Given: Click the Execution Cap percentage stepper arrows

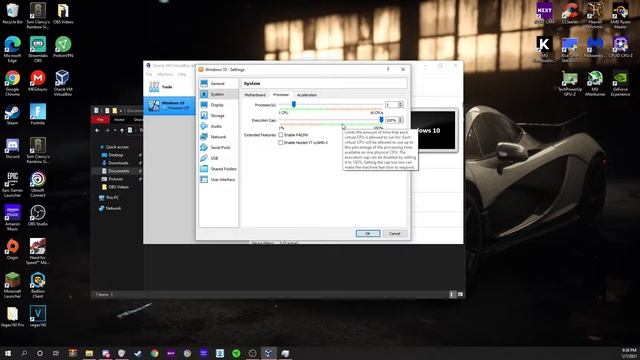Looking at the screenshot, I should tap(400, 120).
